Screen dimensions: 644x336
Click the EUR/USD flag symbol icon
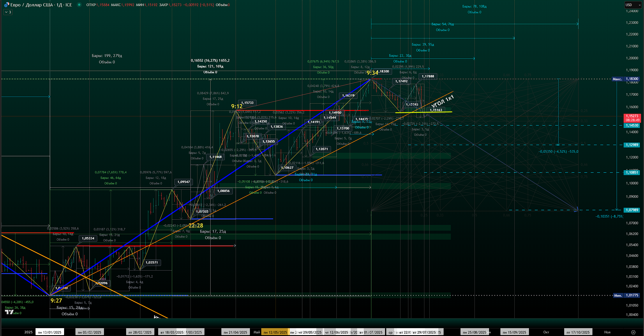tap(6, 5)
